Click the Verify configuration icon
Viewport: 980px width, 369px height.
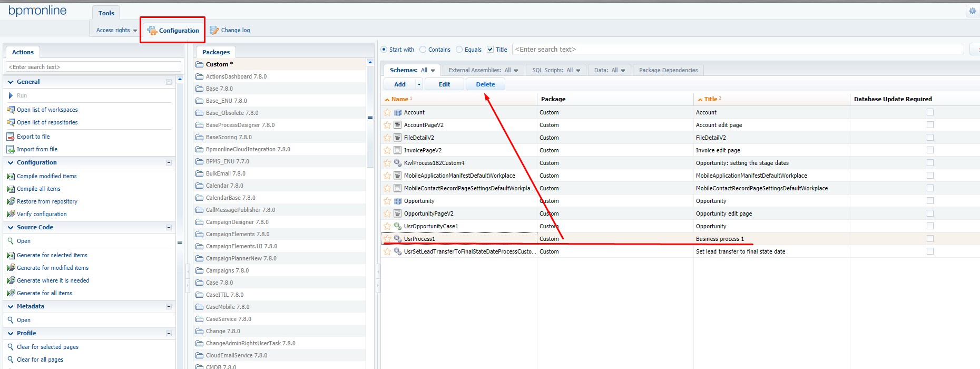tap(11, 214)
